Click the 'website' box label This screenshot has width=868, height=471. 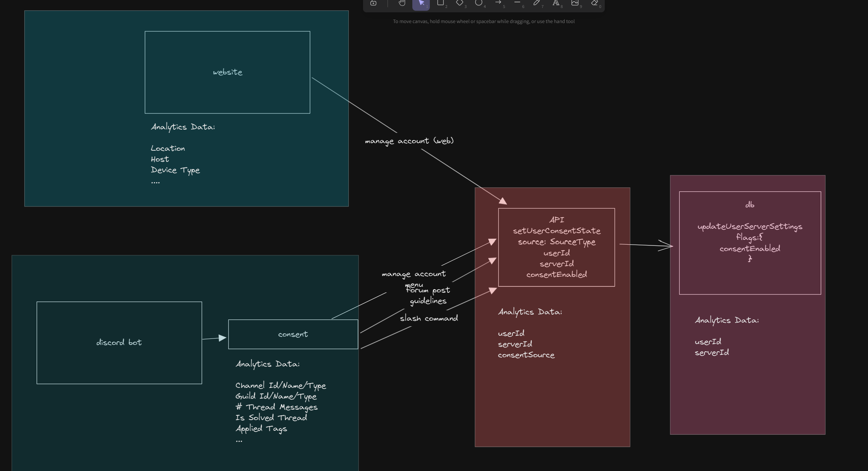point(227,72)
